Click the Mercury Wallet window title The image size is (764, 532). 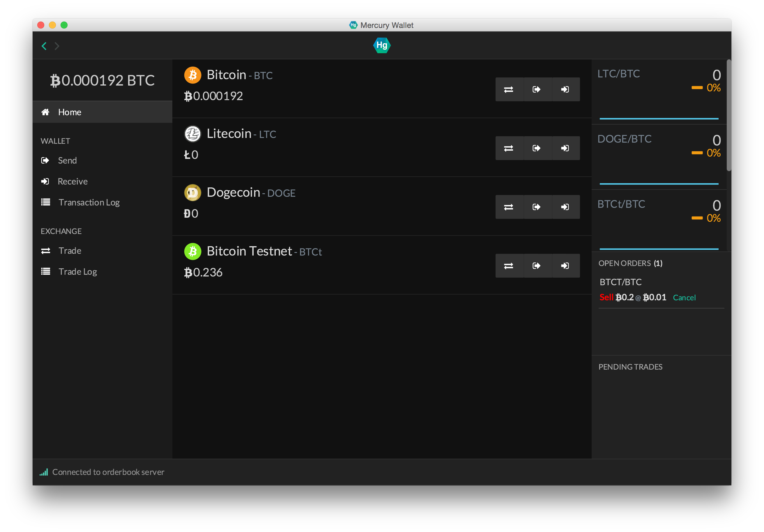[x=387, y=25]
